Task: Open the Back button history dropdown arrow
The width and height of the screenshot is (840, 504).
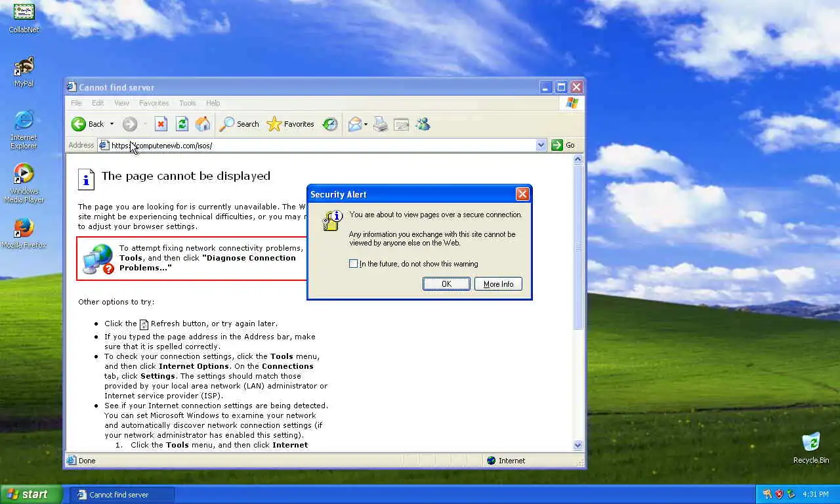Action: tap(112, 124)
